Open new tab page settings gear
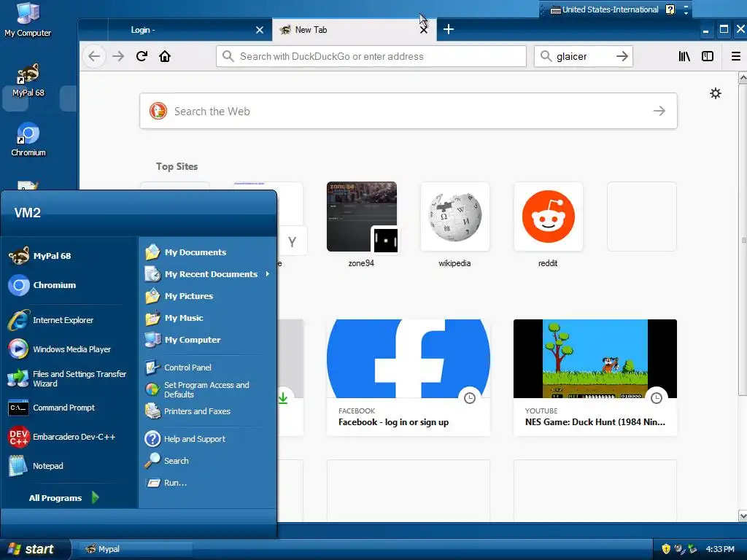 (715, 93)
